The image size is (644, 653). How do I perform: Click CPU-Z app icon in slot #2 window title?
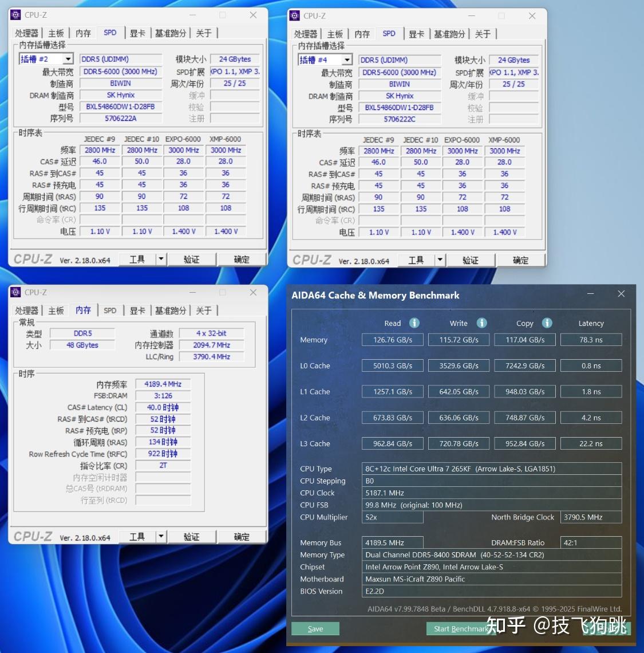(16, 15)
